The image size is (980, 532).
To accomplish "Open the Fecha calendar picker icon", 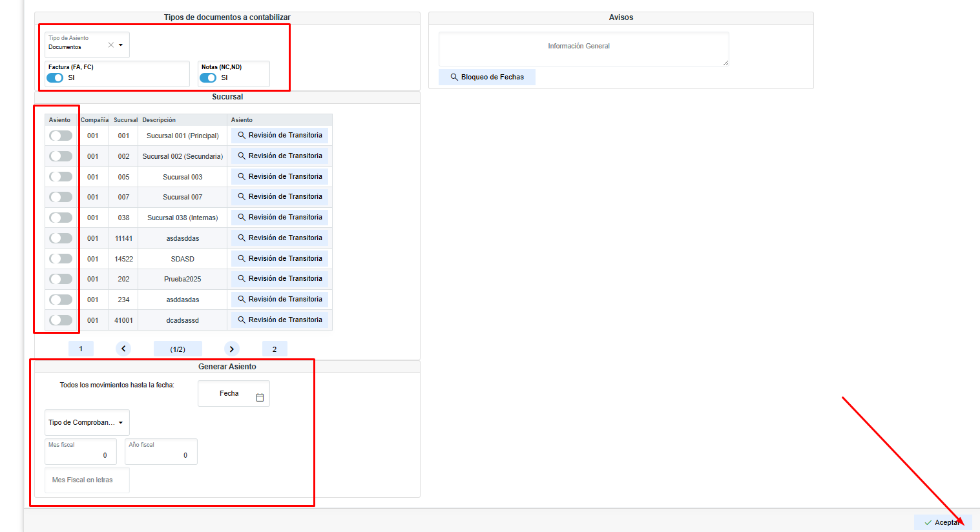I will coord(260,397).
